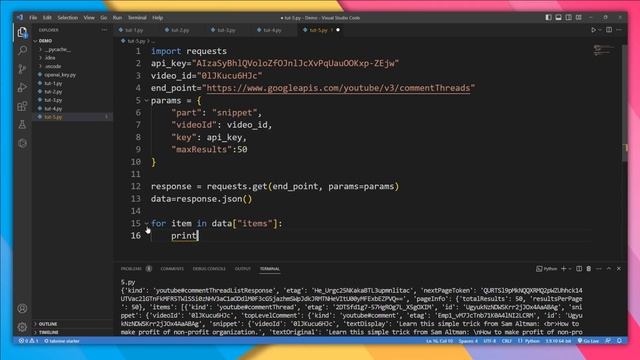640x360 pixels.
Task: Open the Explorer view in activity bar
Action: click(x=22, y=32)
